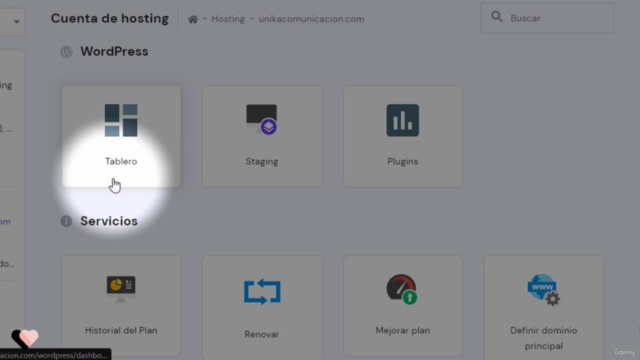Click the Definir dominio principal www icon
Screen dimensions: 640x360
543,290
